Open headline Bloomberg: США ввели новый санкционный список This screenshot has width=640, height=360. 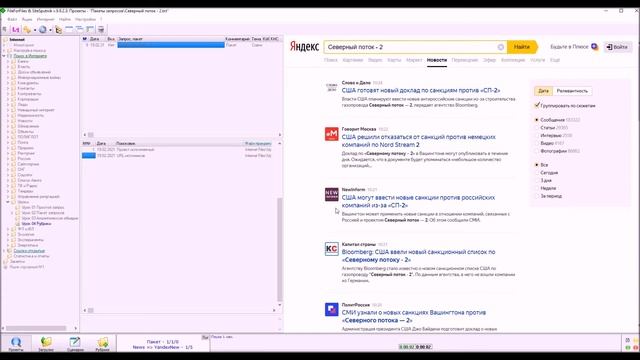[x=418, y=256]
